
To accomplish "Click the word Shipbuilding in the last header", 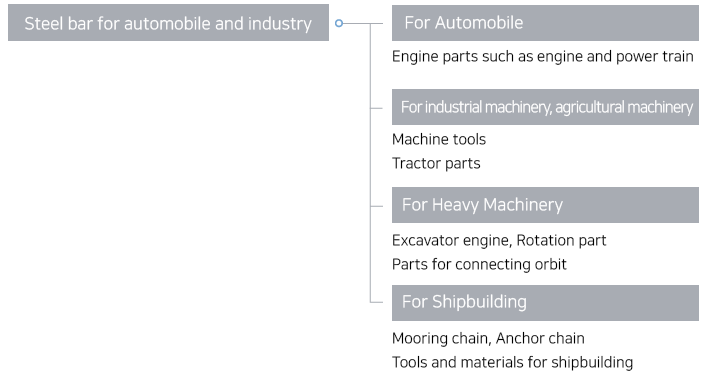I will click(x=480, y=302).
